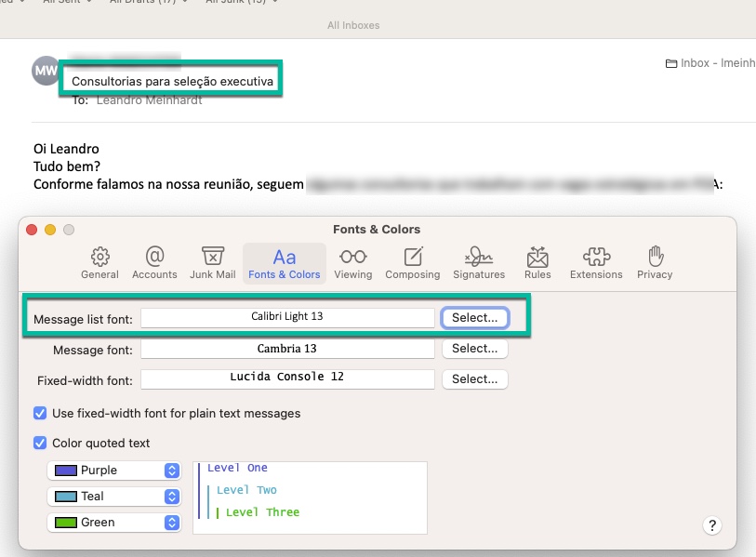Open the Accounts @ icon

click(x=154, y=256)
